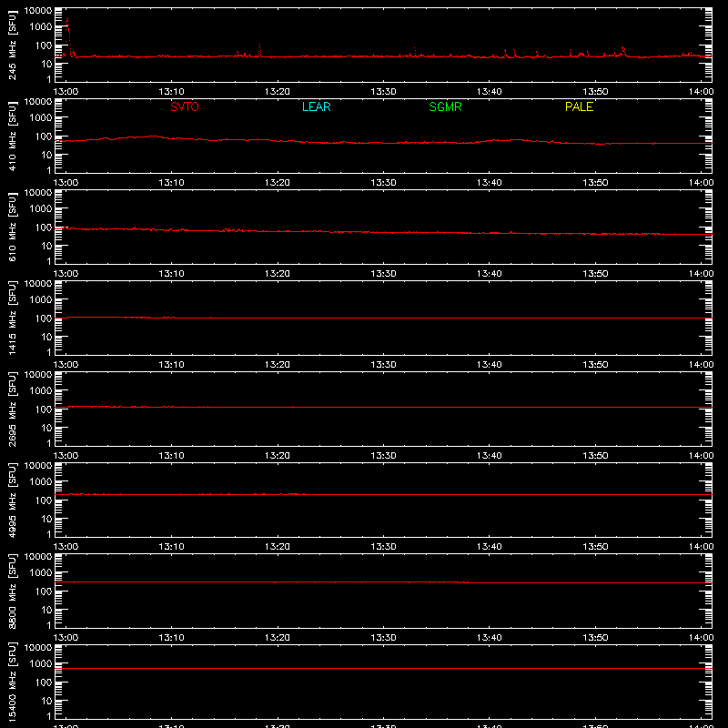Screen dimensions: 728x728
Task: Click 13:50 tick label below 410 MHz panel
Action: point(595,183)
